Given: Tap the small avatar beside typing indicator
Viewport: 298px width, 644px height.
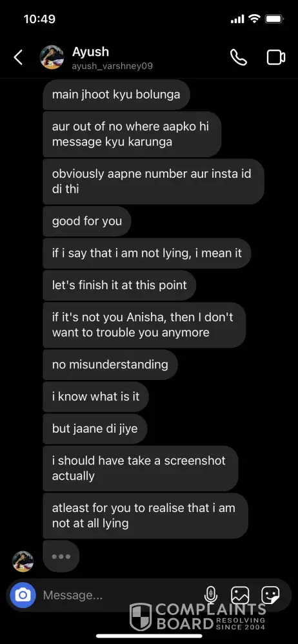Looking at the screenshot, I should 23,562.
